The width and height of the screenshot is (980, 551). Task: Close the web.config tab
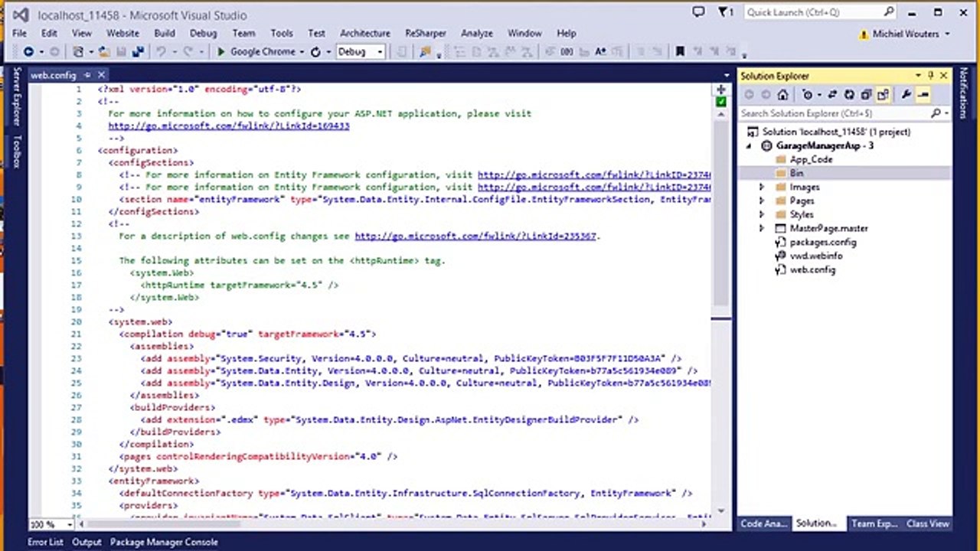coord(100,75)
